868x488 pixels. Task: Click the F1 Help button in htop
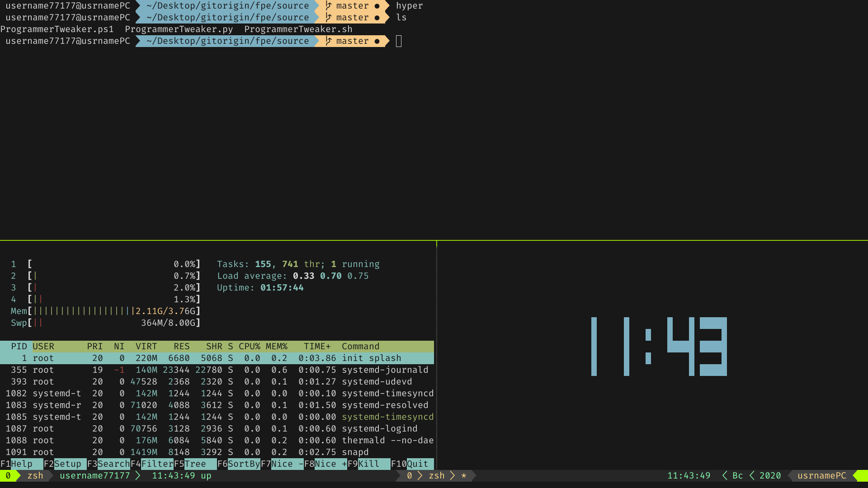[x=21, y=464]
